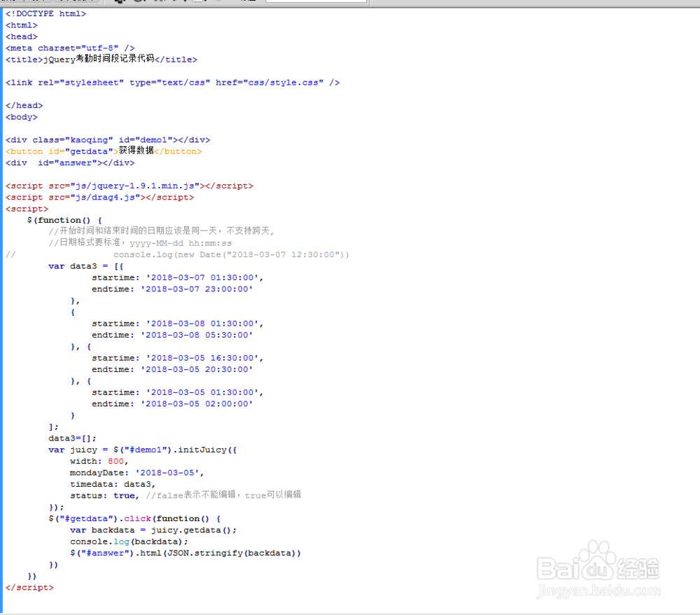Image resolution: width=700 pixels, height=615 pixels.
Task: Click the opening <html> tag
Action: point(22,25)
